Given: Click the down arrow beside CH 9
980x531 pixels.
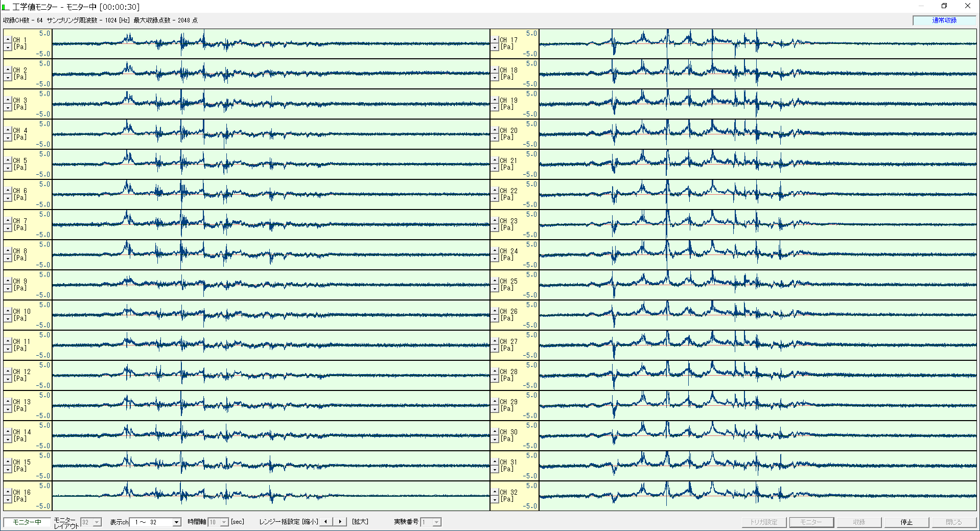Looking at the screenshot, I should coord(8,288).
